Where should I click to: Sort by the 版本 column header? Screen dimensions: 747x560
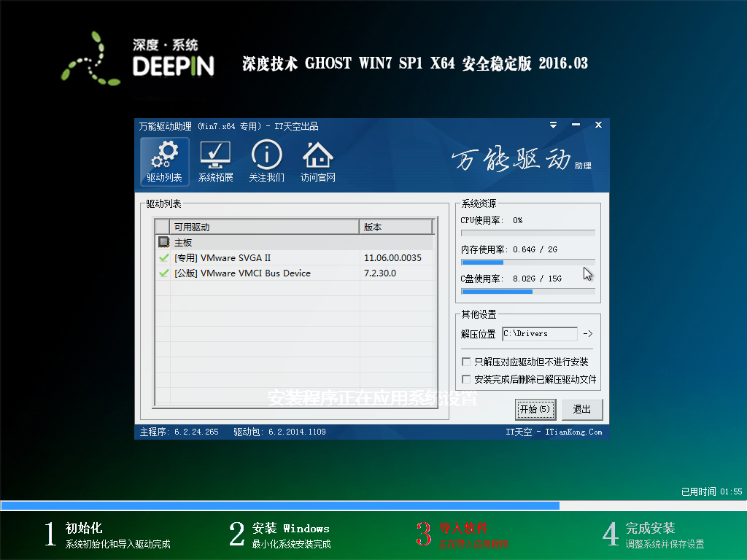396,227
